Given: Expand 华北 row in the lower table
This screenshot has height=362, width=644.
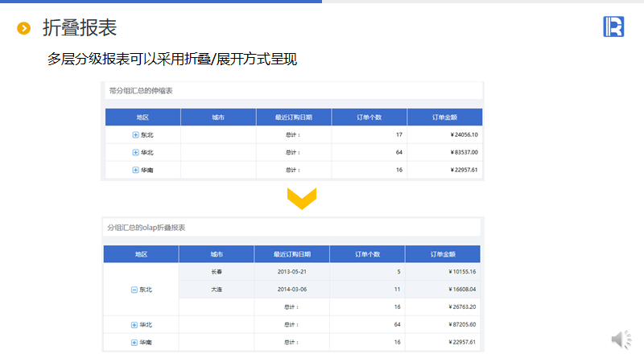Looking at the screenshot, I should (x=134, y=325).
